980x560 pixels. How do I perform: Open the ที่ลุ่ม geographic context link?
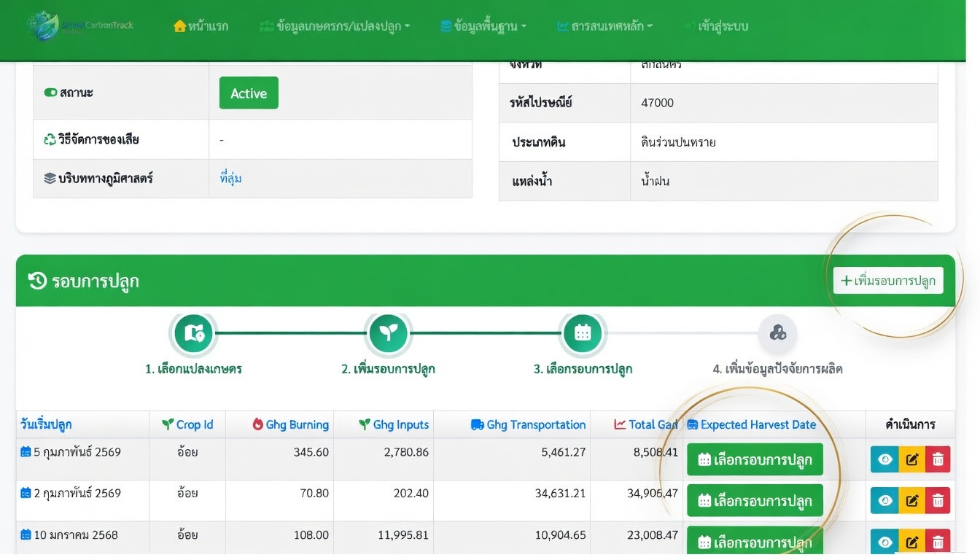(230, 178)
